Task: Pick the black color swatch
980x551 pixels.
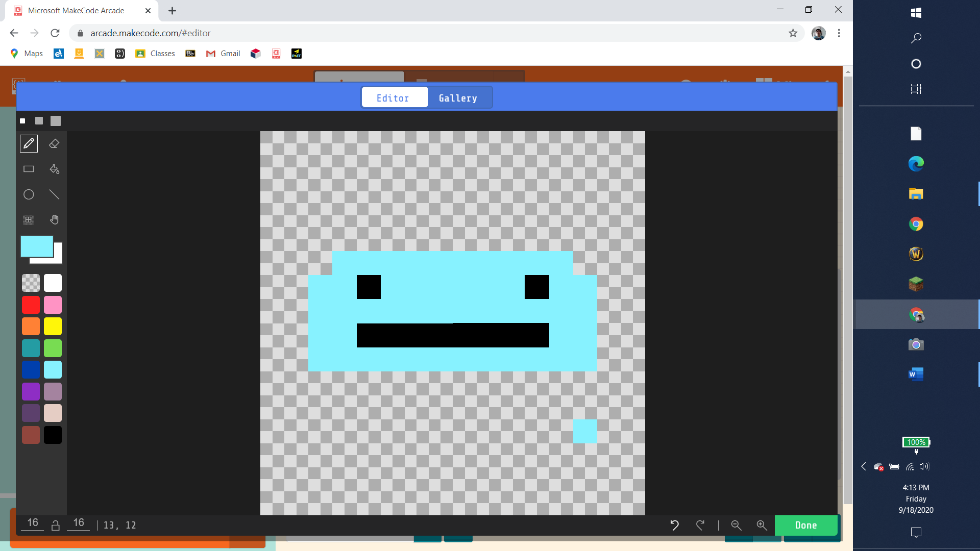Action: pos(53,435)
